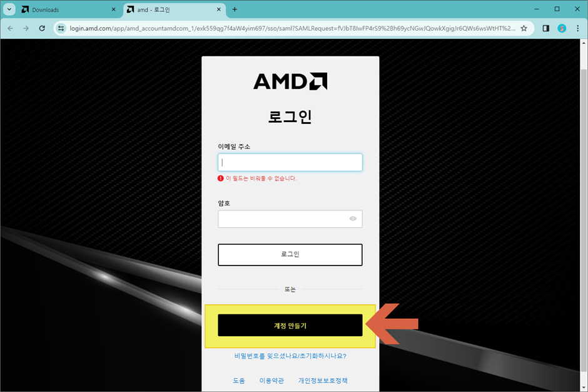The width and height of the screenshot is (588, 392).
Task: Reload the current page
Action: click(42, 29)
